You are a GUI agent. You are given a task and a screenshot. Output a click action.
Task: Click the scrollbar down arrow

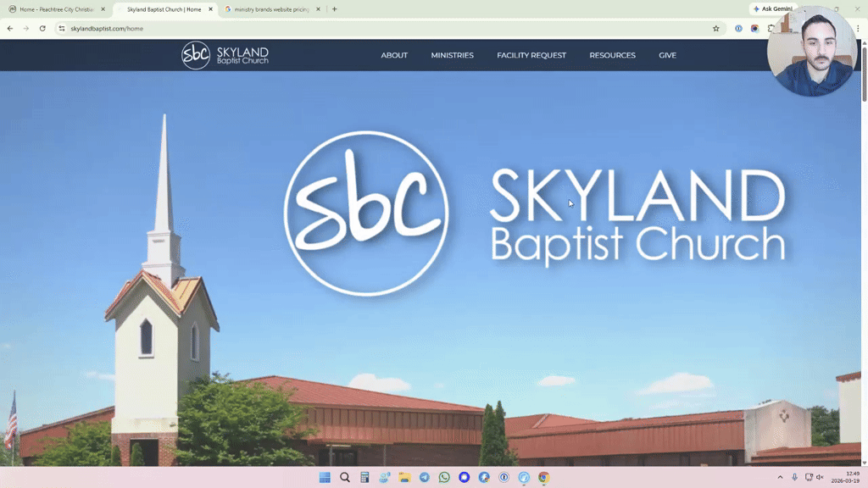(864, 463)
